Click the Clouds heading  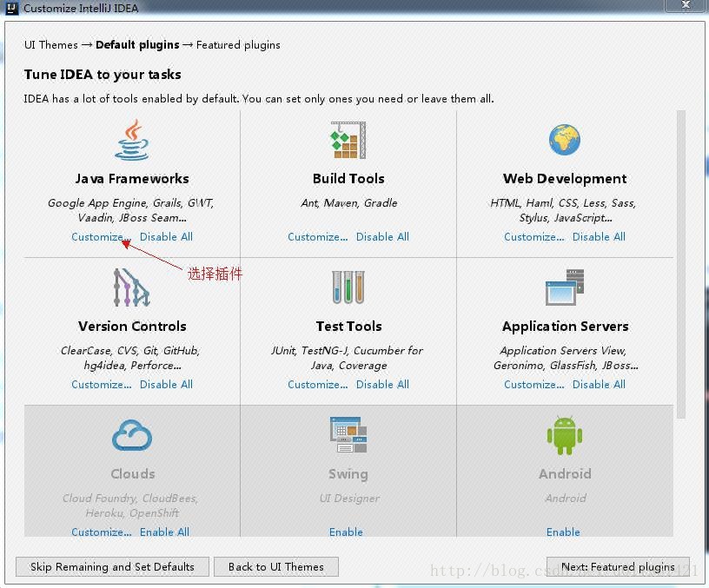coord(132,473)
